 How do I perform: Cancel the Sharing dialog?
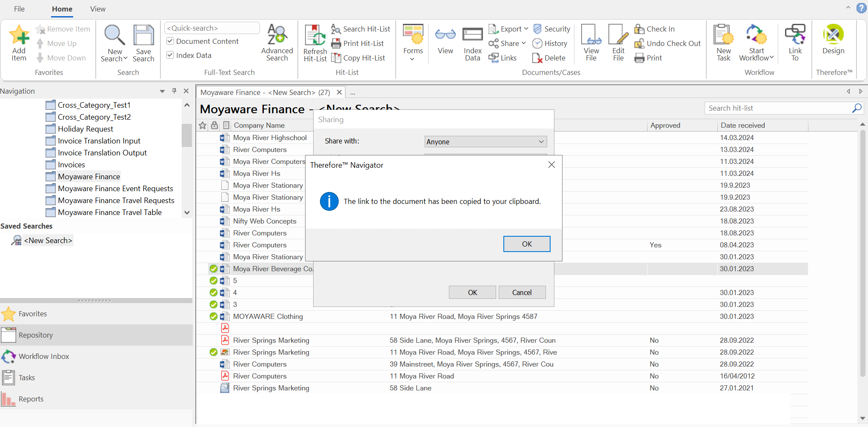tap(522, 292)
